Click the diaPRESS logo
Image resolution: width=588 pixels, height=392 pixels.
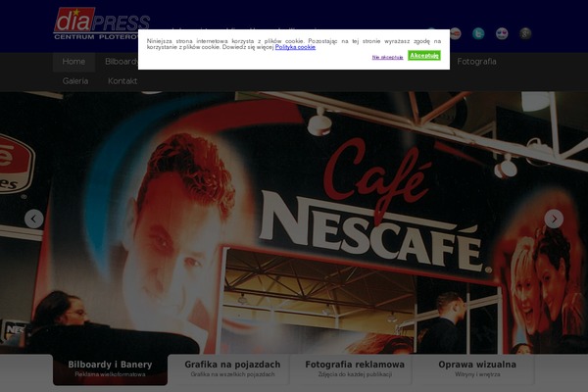(102, 24)
